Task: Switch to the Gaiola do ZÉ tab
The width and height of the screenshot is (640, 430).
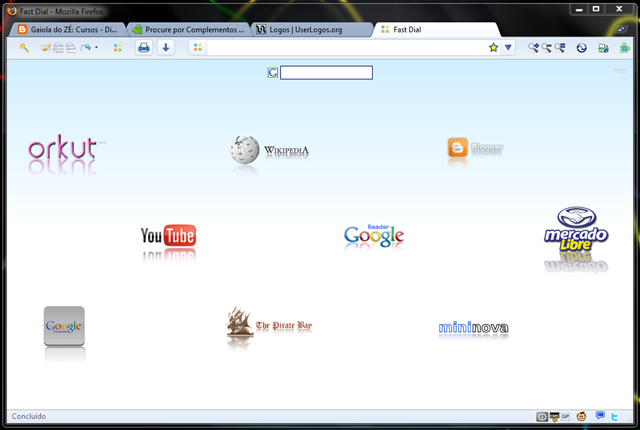Action: (x=68, y=30)
